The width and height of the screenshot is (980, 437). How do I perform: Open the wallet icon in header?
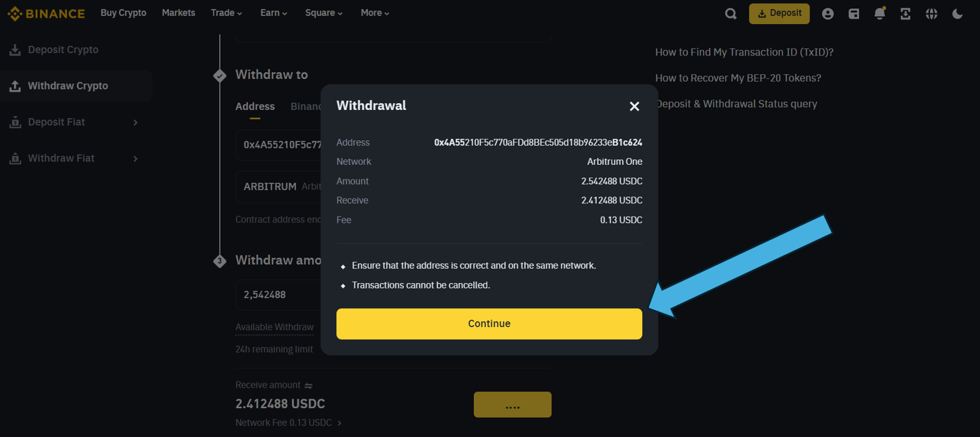(854, 14)
